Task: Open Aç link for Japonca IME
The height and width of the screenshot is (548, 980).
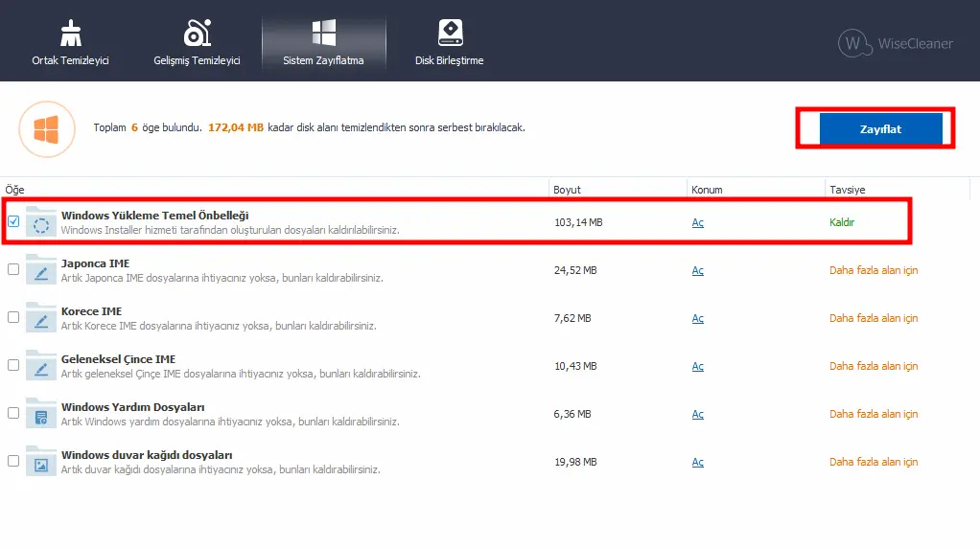Action: click(697, 271)
